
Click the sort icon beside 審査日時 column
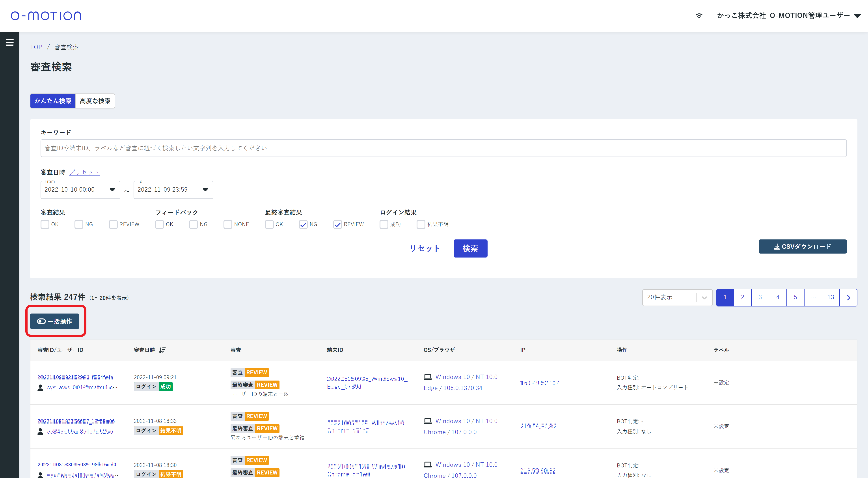(162, 350)
